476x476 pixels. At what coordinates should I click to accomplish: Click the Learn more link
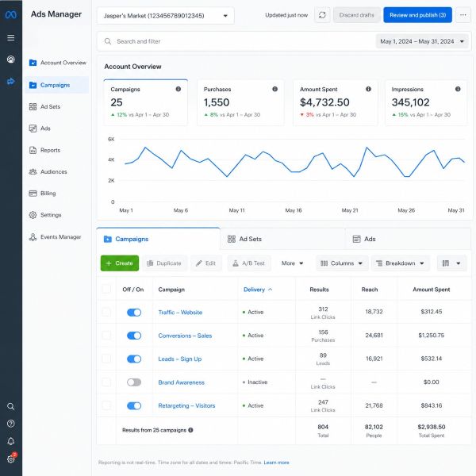276,463
